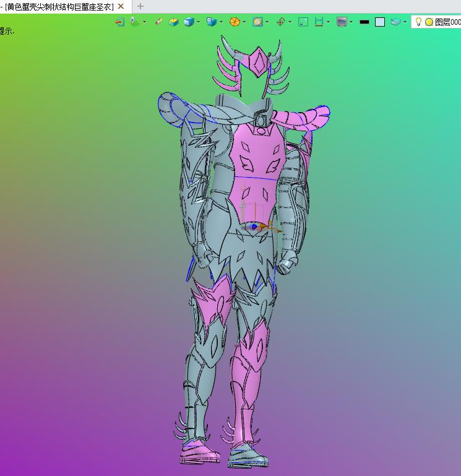Open the teal layer sheet dropdown arrow
The height and width of the screenshot is (476, 461).
click(x=405, y=22)
